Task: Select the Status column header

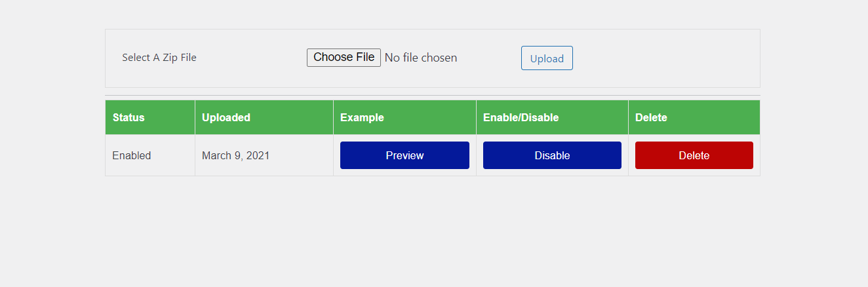Action: 128,118
